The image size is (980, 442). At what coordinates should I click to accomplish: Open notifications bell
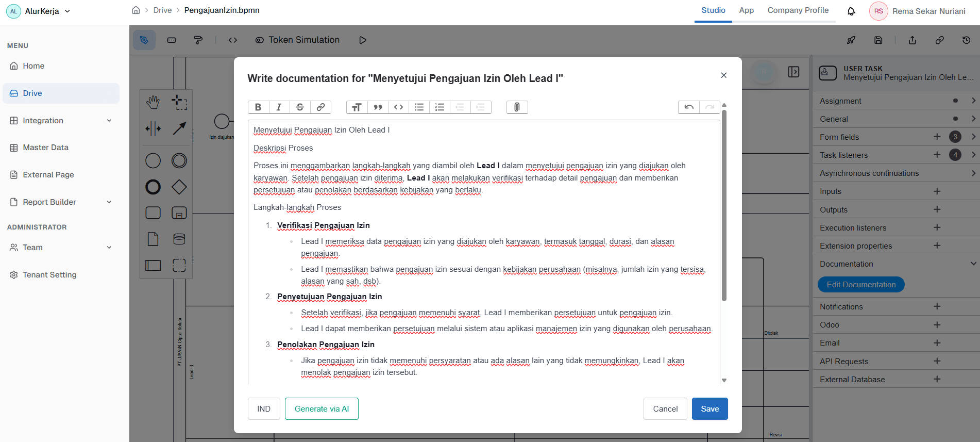[x=851, y=11]
